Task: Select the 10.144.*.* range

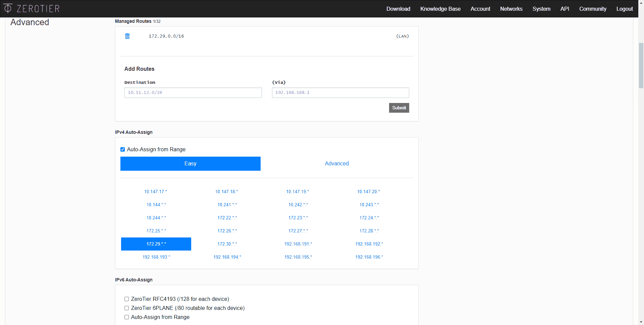Action: [x=156, y=205]
